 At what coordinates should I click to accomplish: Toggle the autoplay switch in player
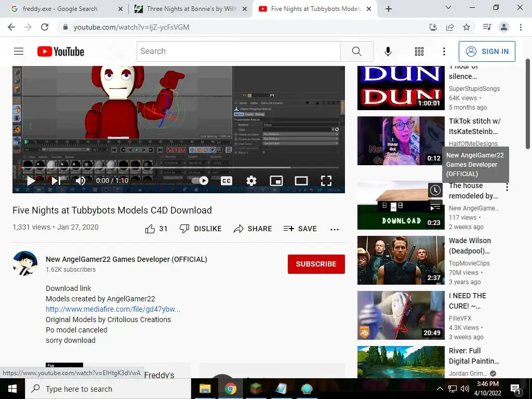pyautogui.click(x=200, y=180)
